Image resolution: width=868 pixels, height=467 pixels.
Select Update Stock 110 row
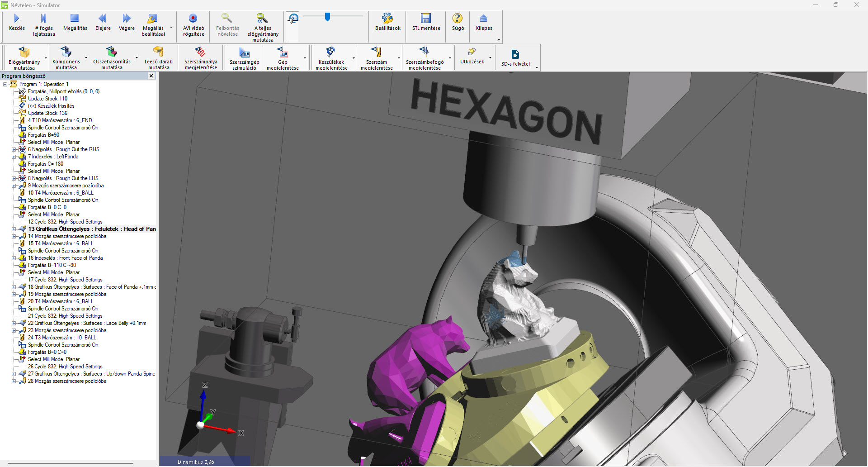tap(47, 99)
